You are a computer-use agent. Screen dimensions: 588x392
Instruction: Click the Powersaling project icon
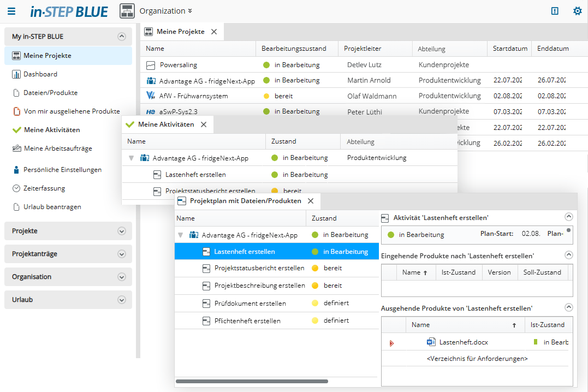click(151, 65)
